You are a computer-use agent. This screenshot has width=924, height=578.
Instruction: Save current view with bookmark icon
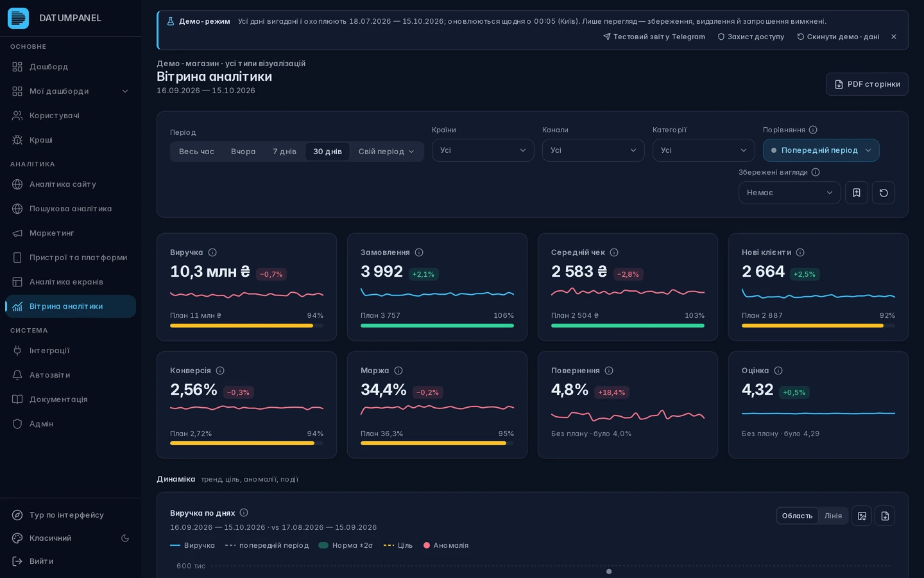click(856, 193)
